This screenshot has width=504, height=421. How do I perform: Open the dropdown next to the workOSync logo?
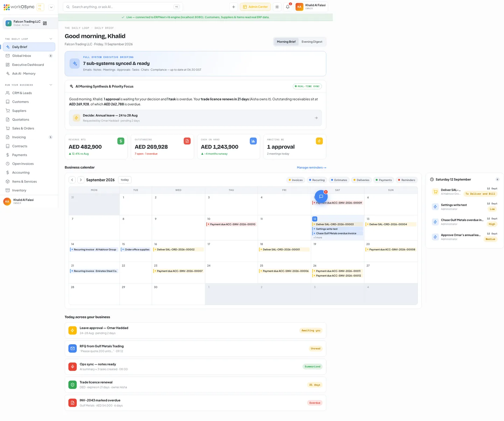pos(51,7)
